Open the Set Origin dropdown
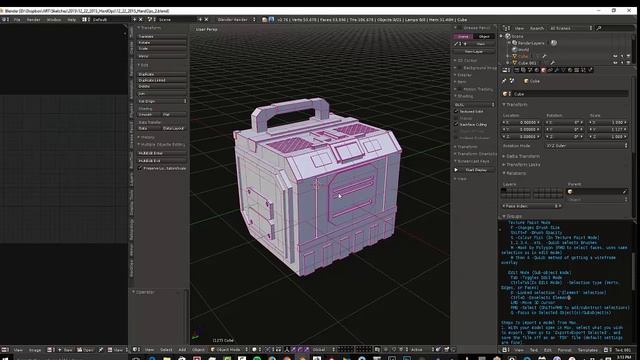The image size is (640, 360). click(162, 101)
